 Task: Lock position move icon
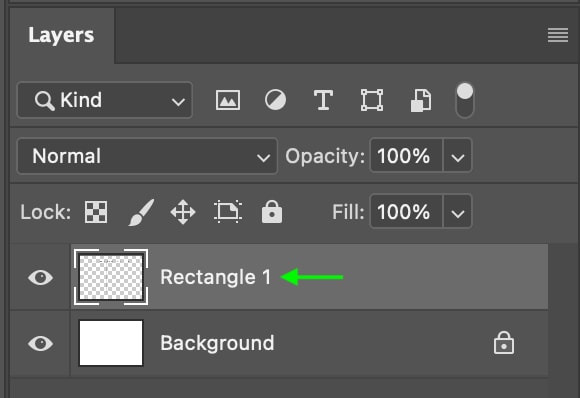pos(183,212)
